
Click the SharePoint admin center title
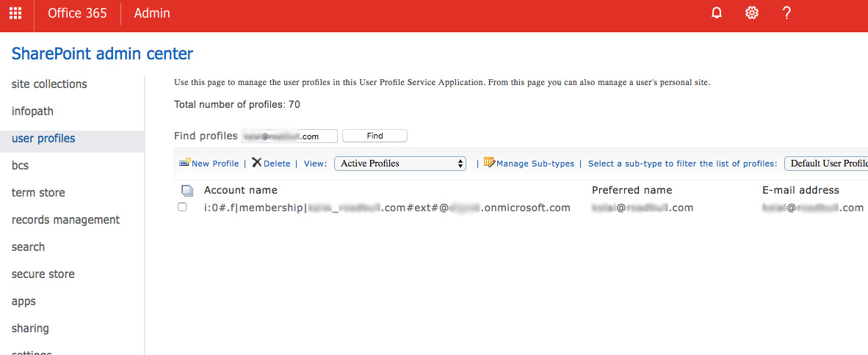coord(102,54)
